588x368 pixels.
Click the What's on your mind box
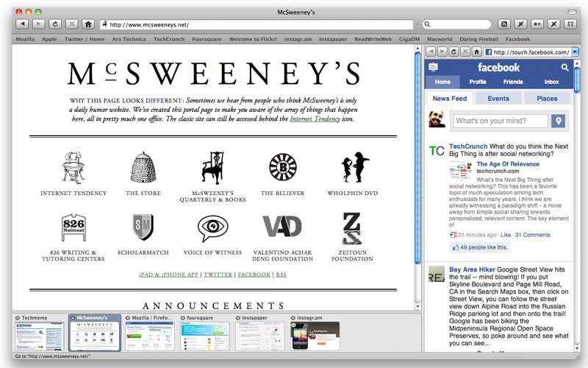click(x=501, y=121)
